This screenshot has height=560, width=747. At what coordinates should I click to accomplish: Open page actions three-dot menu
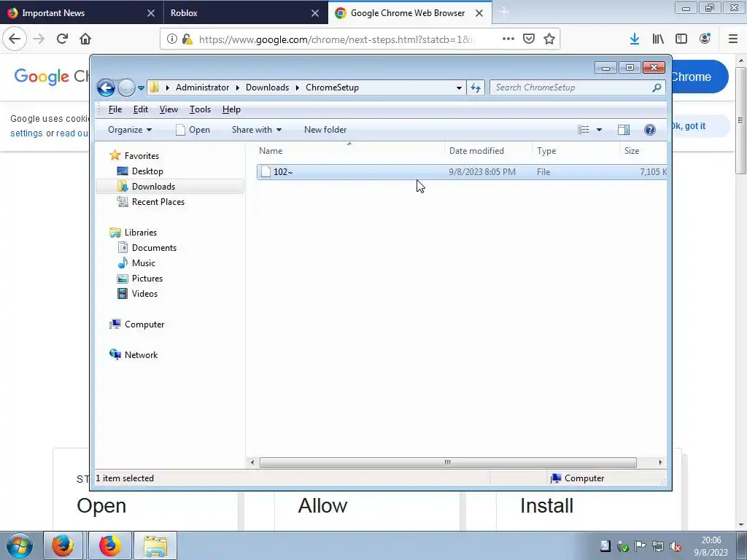(x=508, y=39)
